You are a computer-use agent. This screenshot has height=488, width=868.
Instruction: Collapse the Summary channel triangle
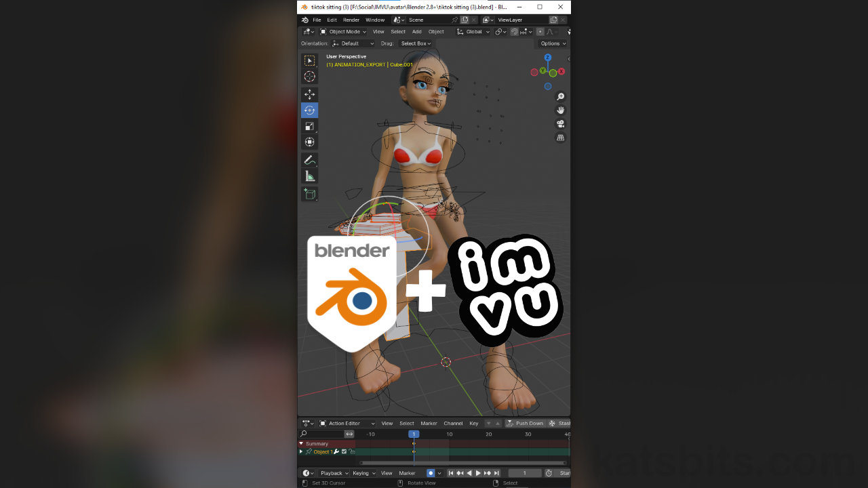pyautogui.click(x=301, y=443)
